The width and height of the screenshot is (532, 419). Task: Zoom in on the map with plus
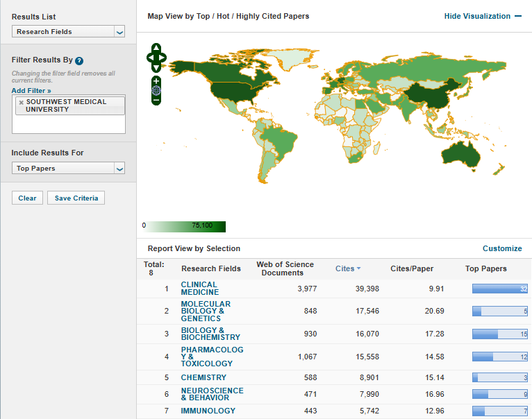156,81
